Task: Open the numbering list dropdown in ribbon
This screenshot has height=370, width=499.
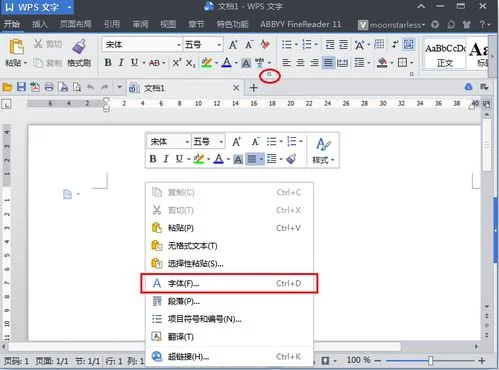Action: pyautogui.click(x=316, y=45)
